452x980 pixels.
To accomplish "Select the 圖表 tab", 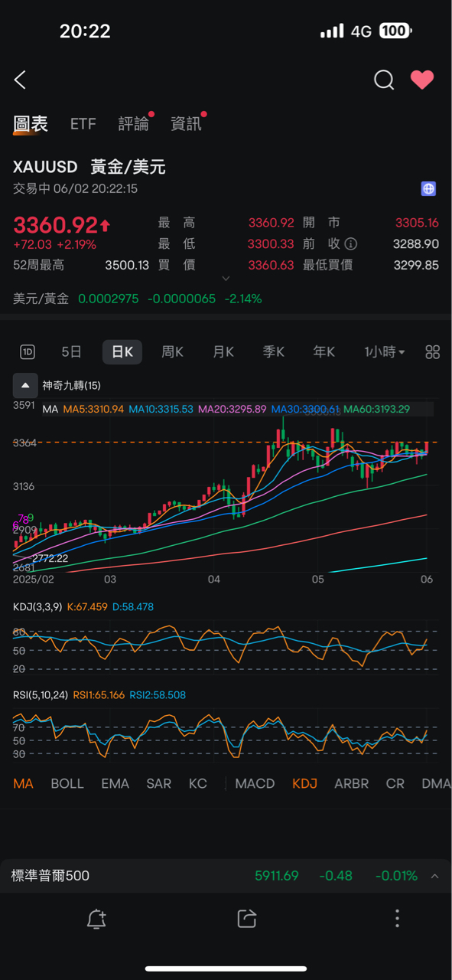I will tap(31, 124).
